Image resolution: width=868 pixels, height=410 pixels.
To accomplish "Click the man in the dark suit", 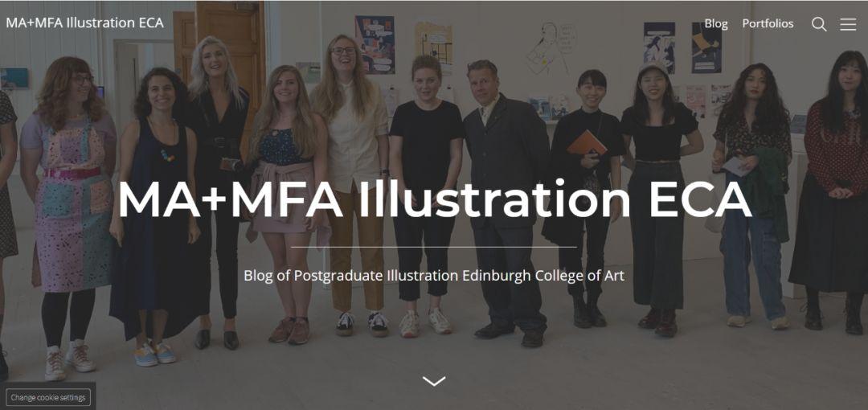I will point(506,203).
